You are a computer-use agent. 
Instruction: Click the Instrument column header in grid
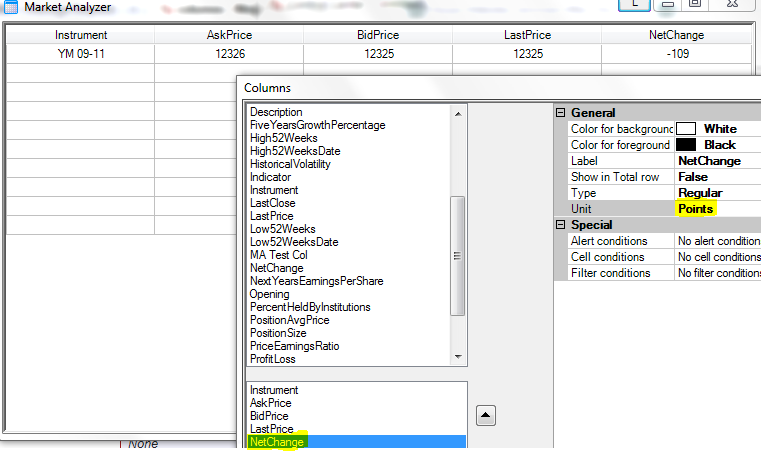[81, 35]
